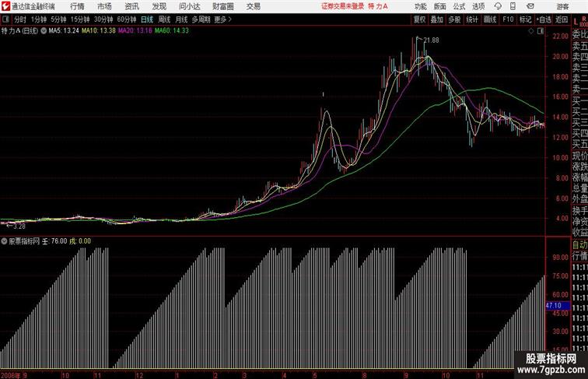Switch to the 周线 weekly tab
Screen dimensions: 588x379
tap(164, 19)
